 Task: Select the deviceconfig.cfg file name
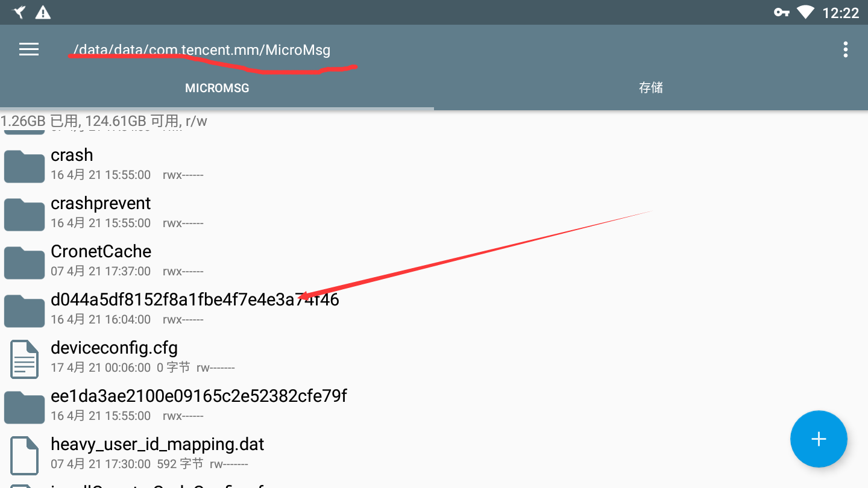114,348
